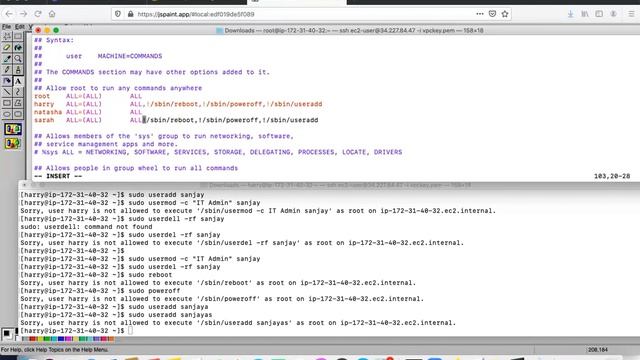Image resolution: width=640 pixels, height=360 pixels.
Task: Open the page actions three-dots menu
Action: click(x=480, y=14)
